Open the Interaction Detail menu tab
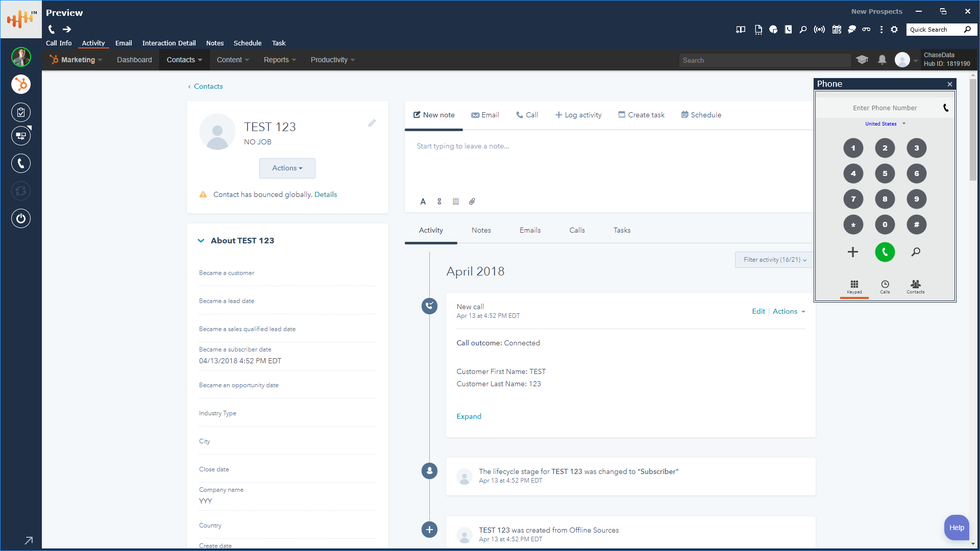 169,43
